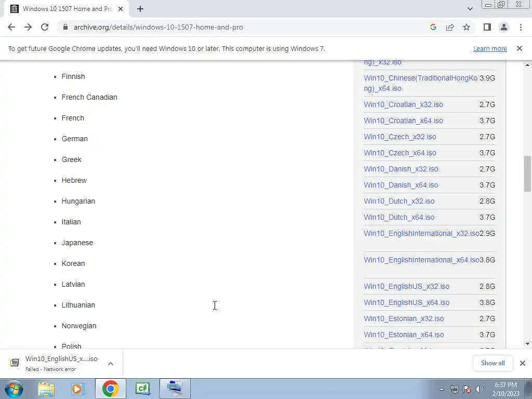The height and width of the screenshot is (399, 532).
Task: Open the on-screen keyboard taskbar app
Action: [x=175, y=389]
